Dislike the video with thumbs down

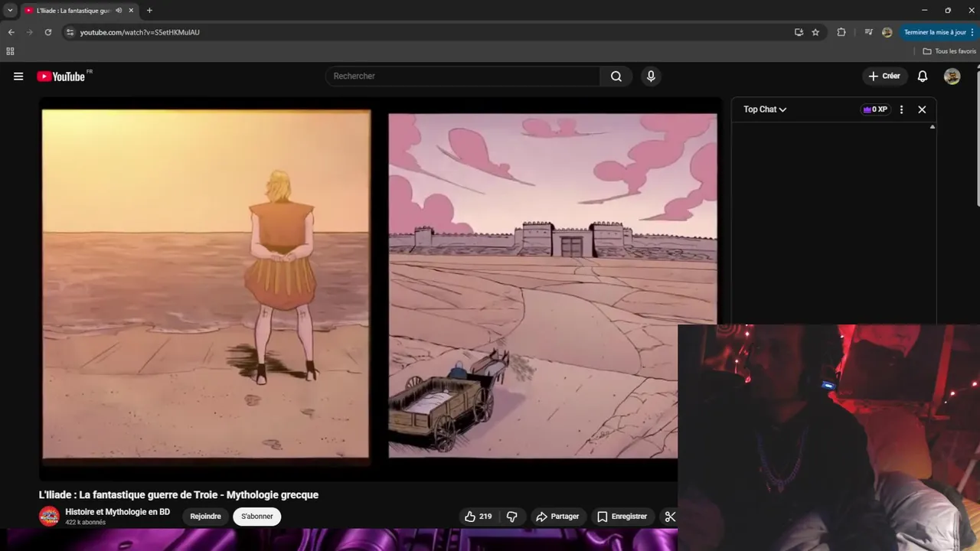click(x=512, y=517)
